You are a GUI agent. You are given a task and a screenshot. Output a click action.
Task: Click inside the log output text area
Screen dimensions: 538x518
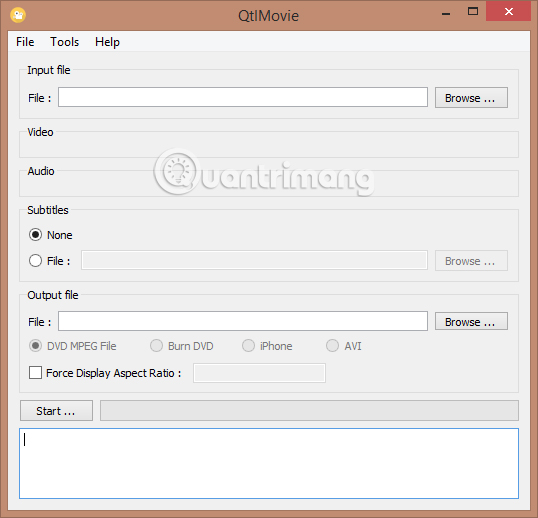pyautogui.click(x=269, y=463)
